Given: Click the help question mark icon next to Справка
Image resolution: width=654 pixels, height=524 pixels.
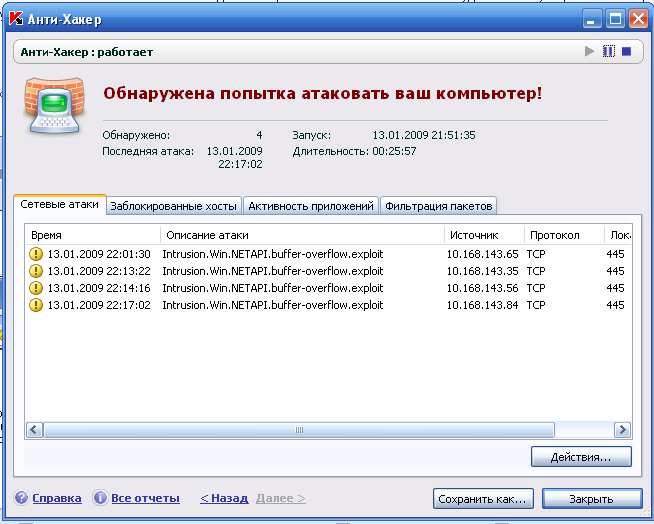Looking at the screenshot, I should [x=21, y=497].
